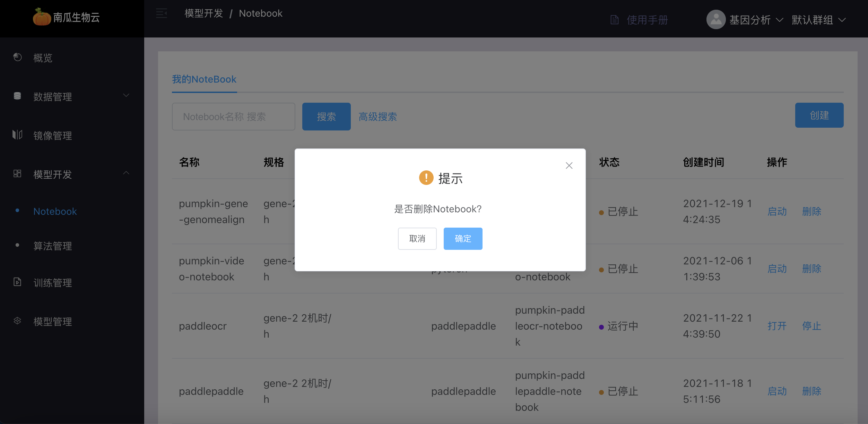
Task: Toggle the sidebar collapse hamburger icon
Action: (162, 14)
